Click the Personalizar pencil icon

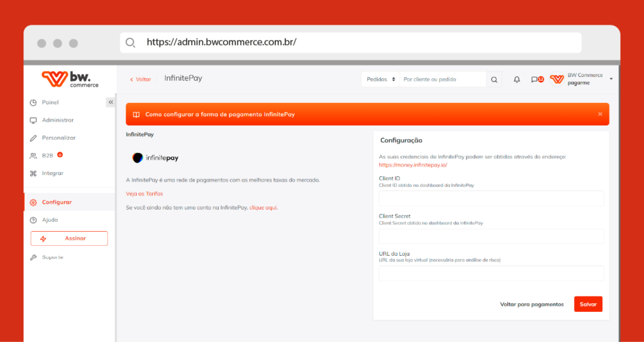(x=33, y=138)
